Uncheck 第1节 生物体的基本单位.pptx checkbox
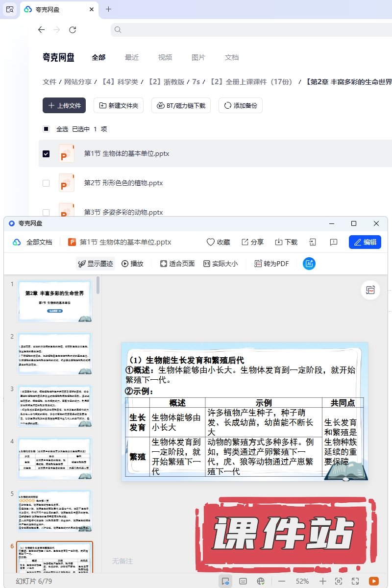392x588 pixels. (x=46, y=154)
